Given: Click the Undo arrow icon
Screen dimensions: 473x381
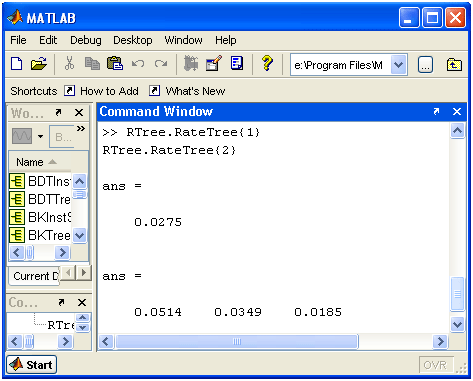Looking at the screenshot, I should point(138,63).
